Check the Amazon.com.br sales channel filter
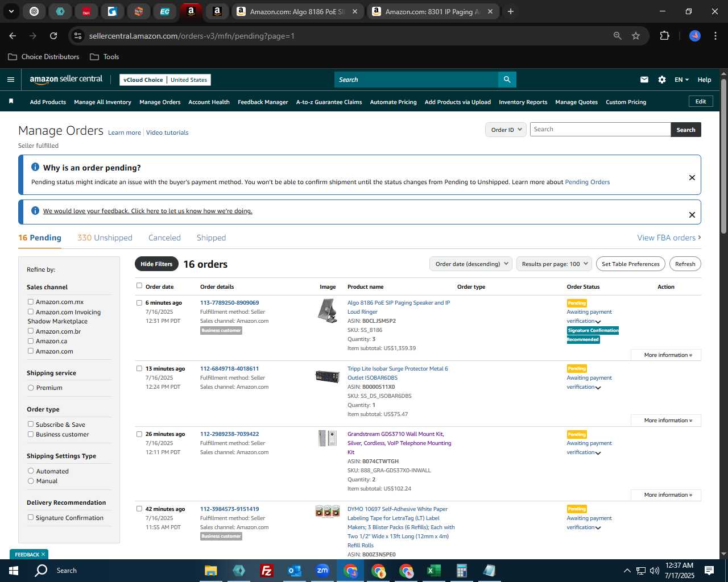Viewport: 728px width, 582px height. coord(31,331)
